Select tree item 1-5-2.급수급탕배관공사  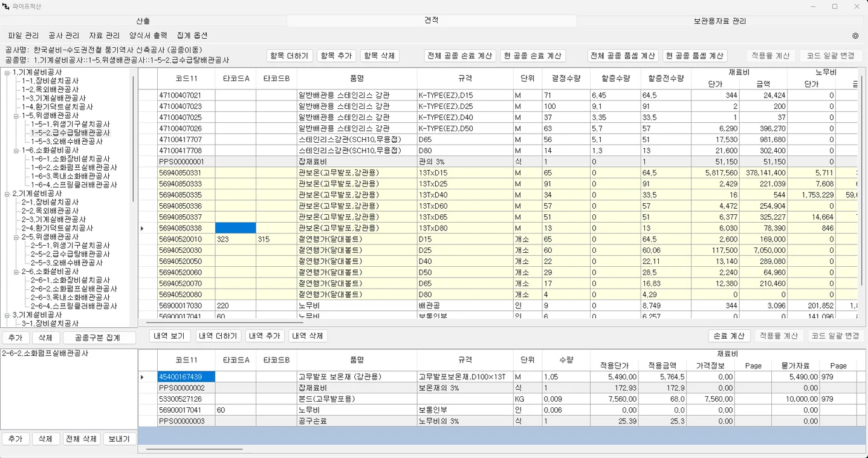(71, 132)
